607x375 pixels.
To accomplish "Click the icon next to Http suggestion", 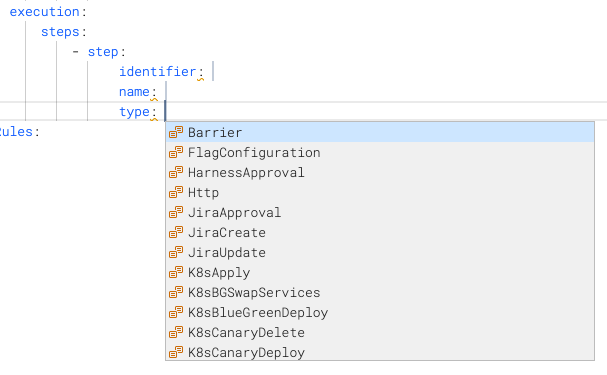I will pyautogui.click(x=176, y=192).
